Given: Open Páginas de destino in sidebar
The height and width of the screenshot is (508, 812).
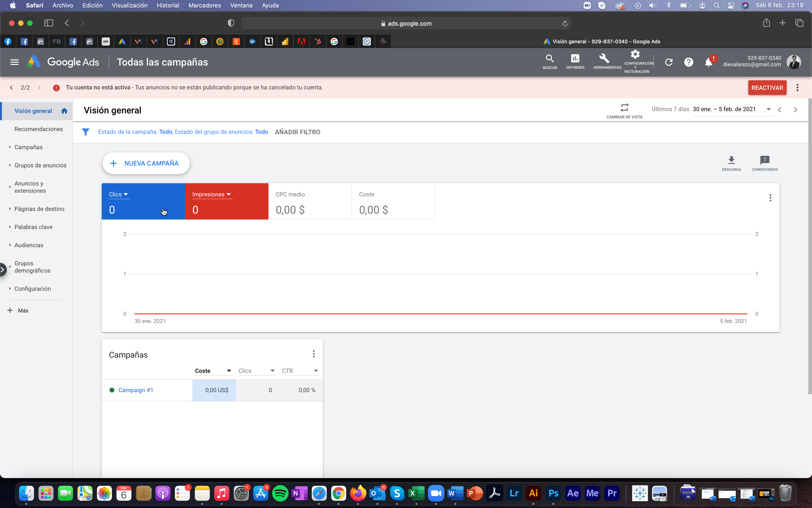Looking at the screenshot, I should (39, 209).
